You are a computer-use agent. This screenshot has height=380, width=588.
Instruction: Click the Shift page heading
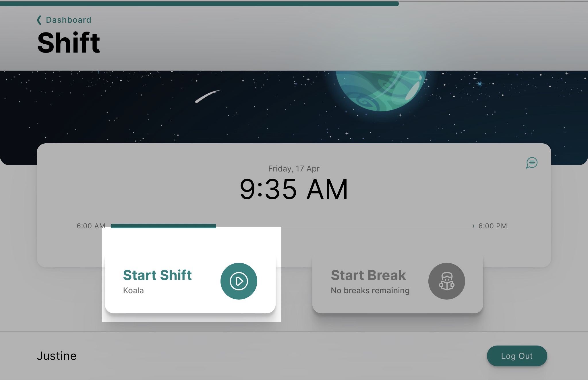pyautogui.click(x=69, y=43)
